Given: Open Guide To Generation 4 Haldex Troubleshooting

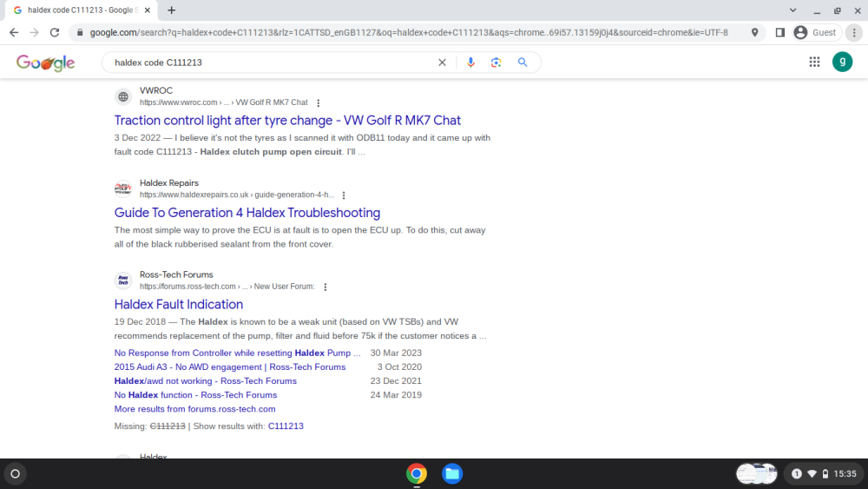Looking at the screenshot, I should [x=247, y=213].
